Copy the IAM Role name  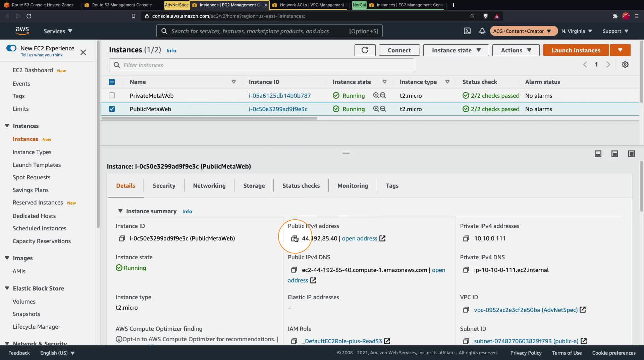(294, 341)
